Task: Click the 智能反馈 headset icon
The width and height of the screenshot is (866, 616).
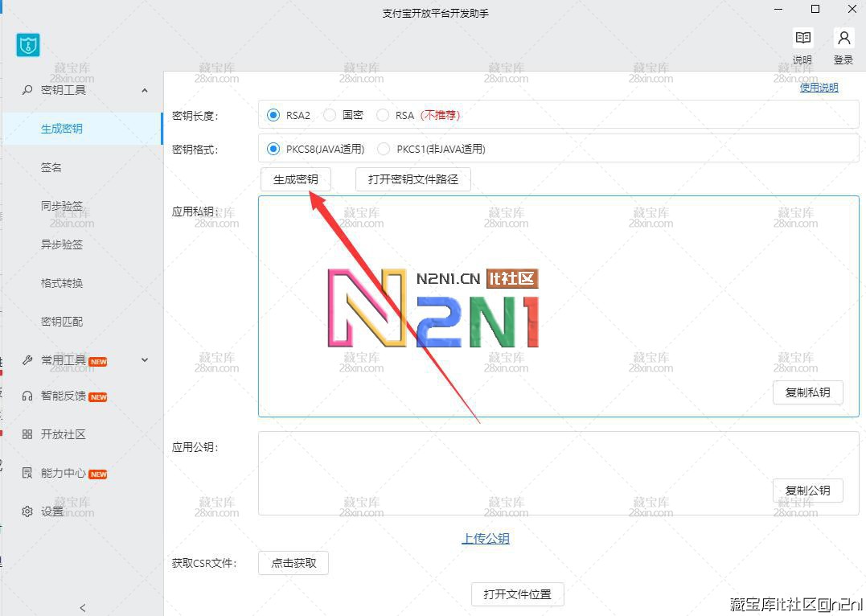Action: pyautogui.click(x=27, y=396)
